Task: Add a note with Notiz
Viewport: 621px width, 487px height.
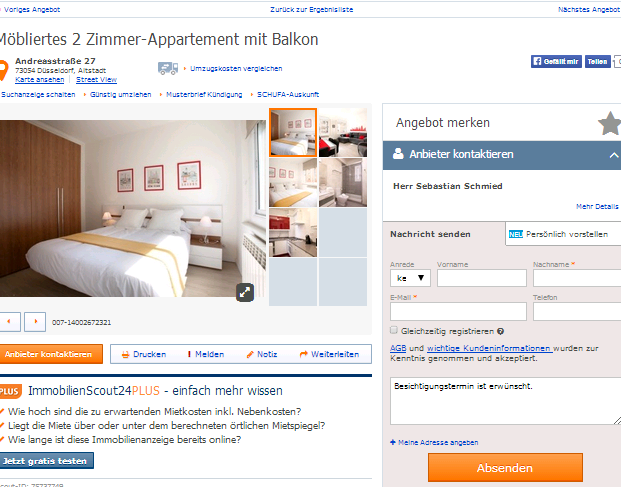Action: (x=261, y=354)
